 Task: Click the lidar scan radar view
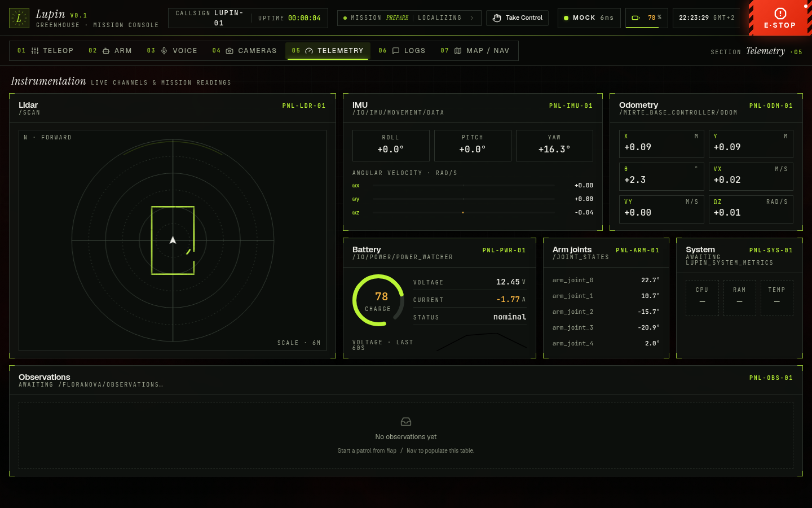(x=173, y=240)
